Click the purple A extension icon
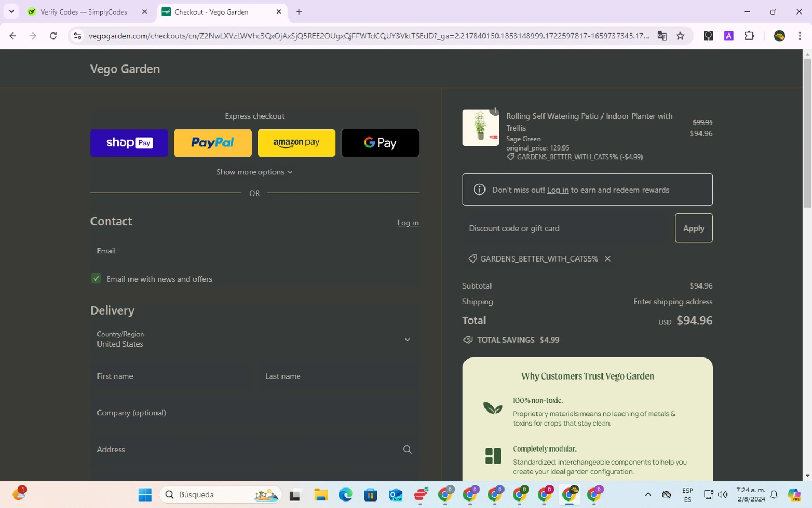 [729, 36]
